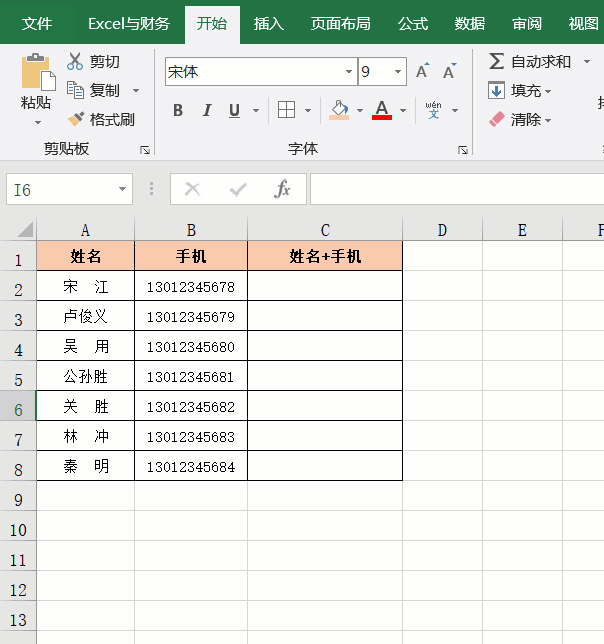
Task: Click the 剪切 button label
Action: coord(105,62)
